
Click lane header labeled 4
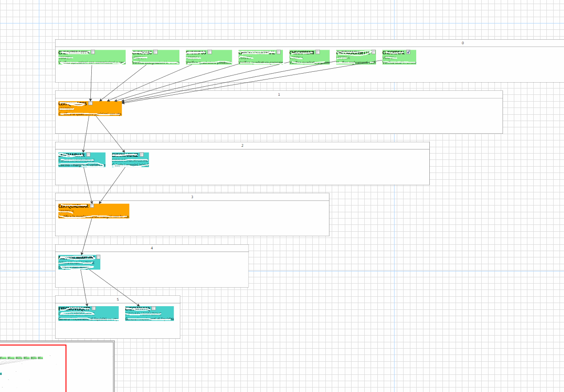152,248
